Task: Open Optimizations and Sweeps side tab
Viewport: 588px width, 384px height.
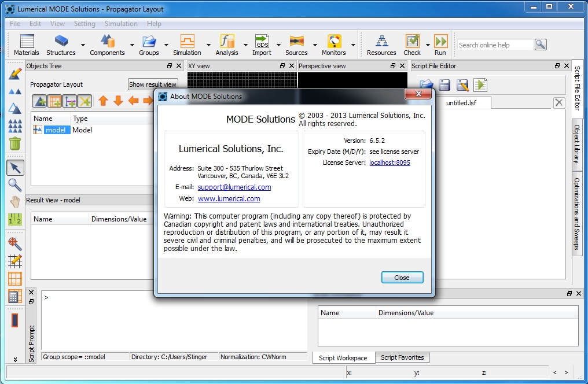Action: (x=577, y=214)
